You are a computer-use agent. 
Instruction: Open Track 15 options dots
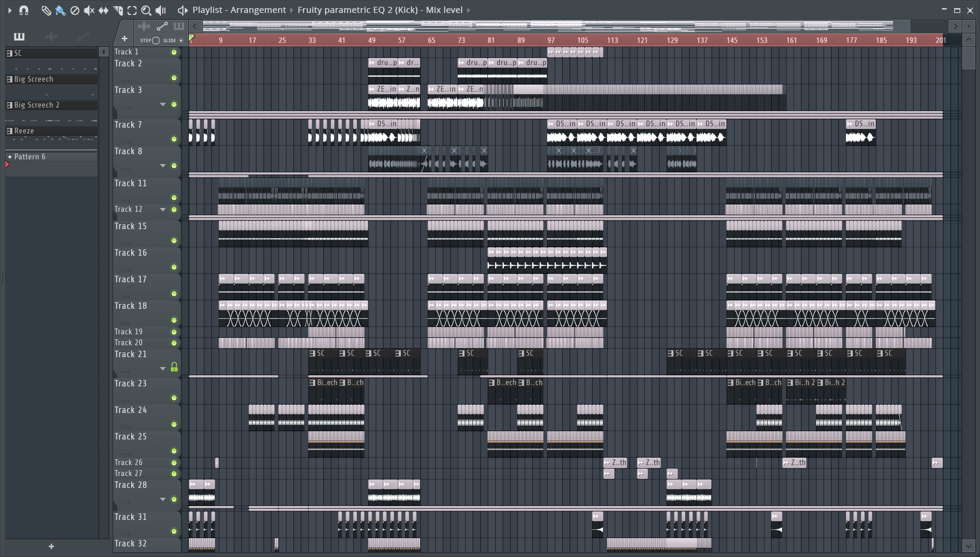click(126, 243)
